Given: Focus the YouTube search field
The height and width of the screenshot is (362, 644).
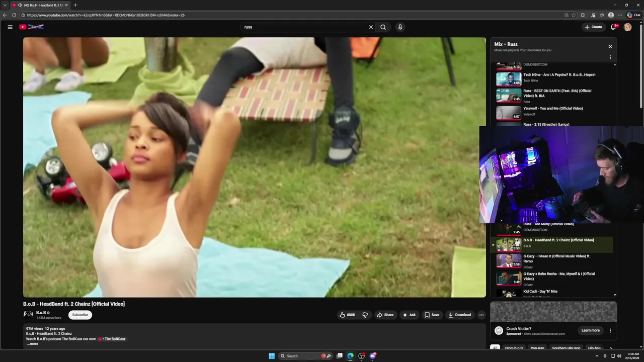Looking at the screenshot, I should pos(304,27).
